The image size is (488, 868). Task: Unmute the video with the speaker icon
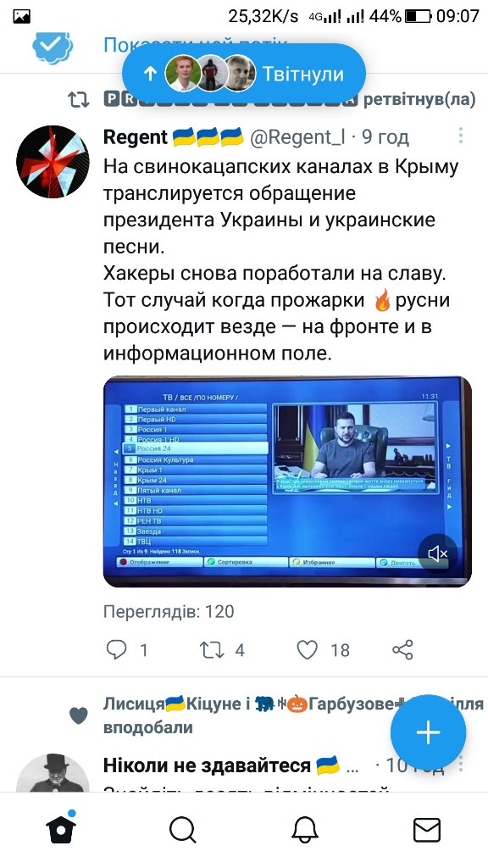click(437, 553)
